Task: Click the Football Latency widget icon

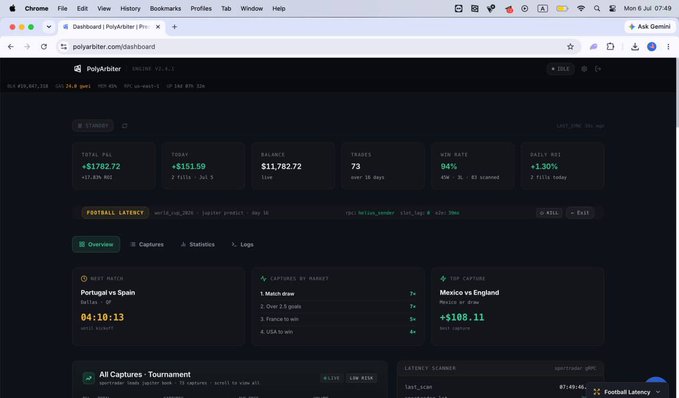Action: [597, 392]
